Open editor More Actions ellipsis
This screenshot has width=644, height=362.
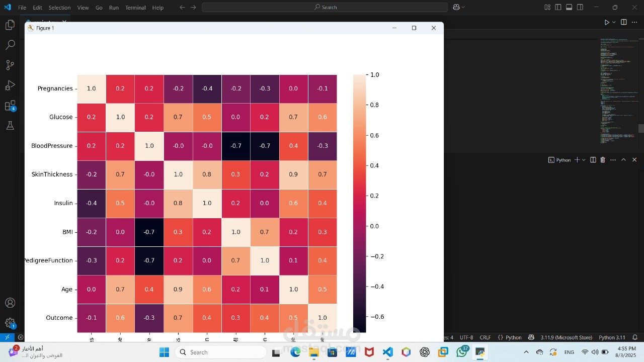(x=634, y=22)
